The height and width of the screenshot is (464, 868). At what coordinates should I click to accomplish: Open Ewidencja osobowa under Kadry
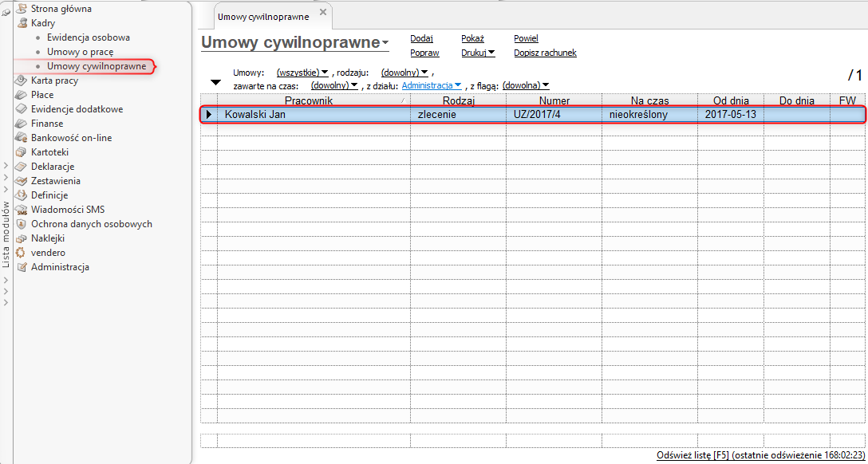tap(89, 37)
